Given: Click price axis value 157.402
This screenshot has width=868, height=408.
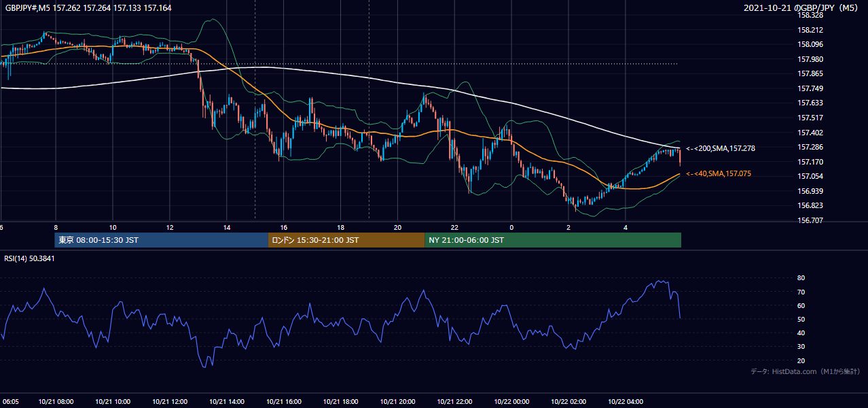Looking at the screenshot, I should point(811,133).
